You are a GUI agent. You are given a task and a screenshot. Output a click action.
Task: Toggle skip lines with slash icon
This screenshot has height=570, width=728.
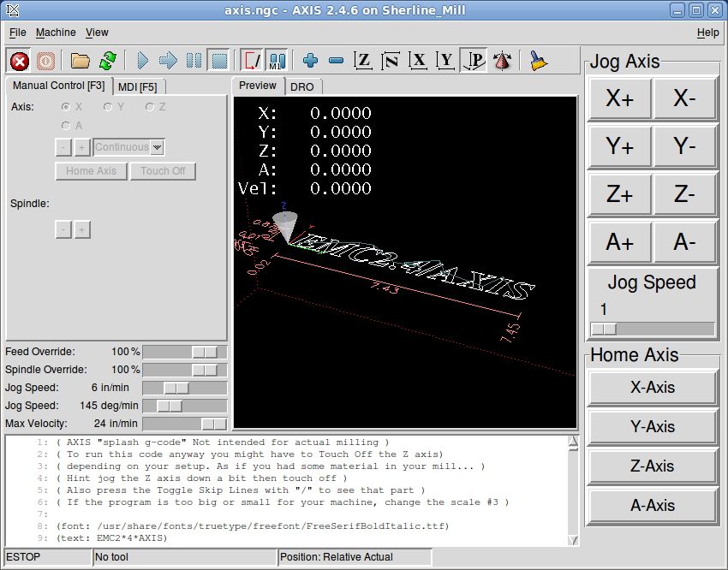tap(252, 61)
